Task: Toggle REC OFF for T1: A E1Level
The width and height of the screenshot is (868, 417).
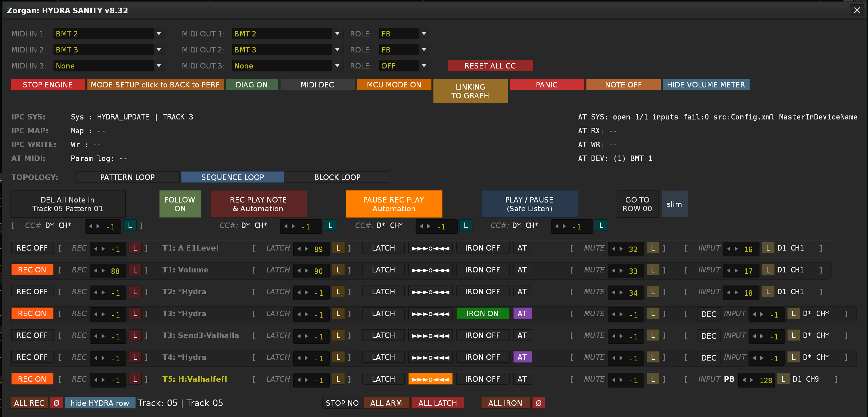Action: coord(32,248)
